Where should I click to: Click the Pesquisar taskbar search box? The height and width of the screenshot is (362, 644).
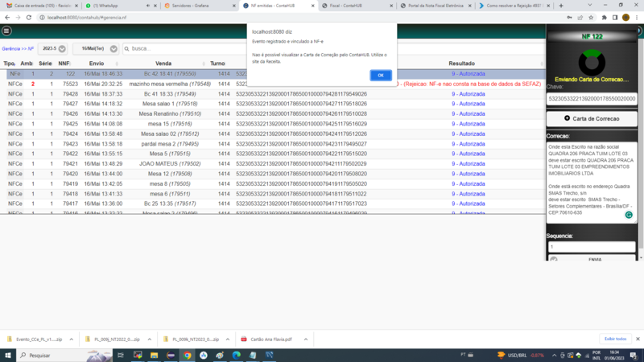pyautogui.click(x=64, y=356)
